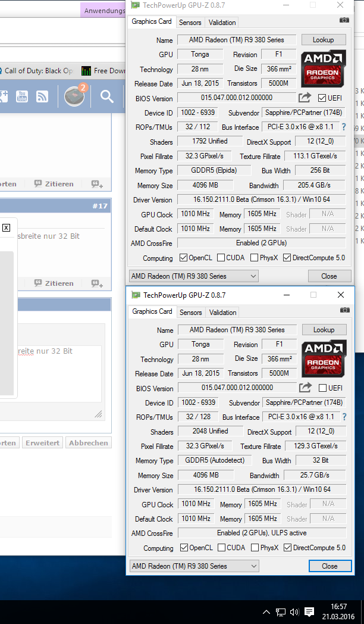
Task: Check the unchecked UEFI checkbox
Action: coord(323,388)
